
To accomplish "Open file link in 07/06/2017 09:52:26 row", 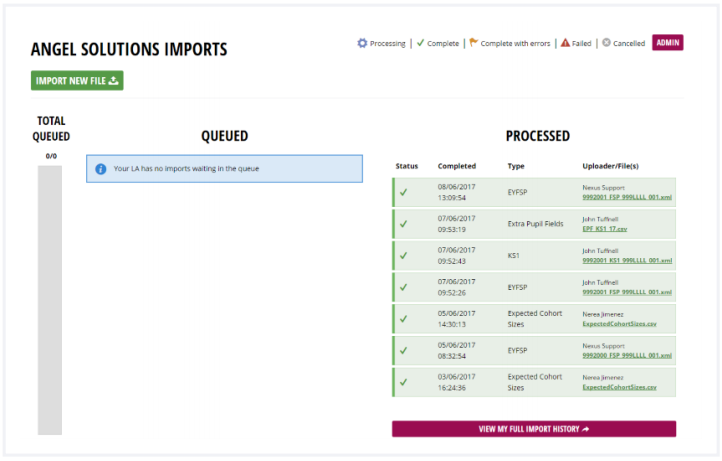I will [x=627, y=292].
